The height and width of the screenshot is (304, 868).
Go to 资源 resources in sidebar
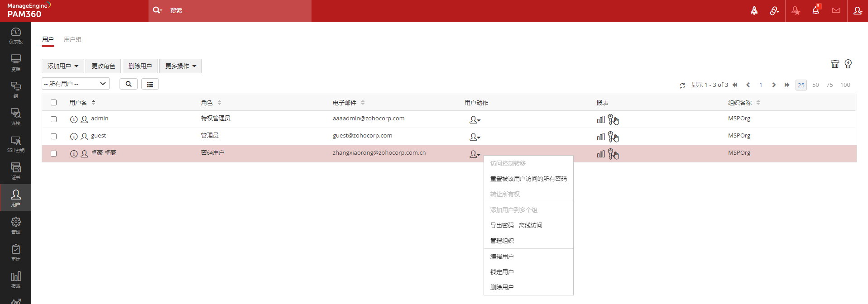(x=15, y=62)
